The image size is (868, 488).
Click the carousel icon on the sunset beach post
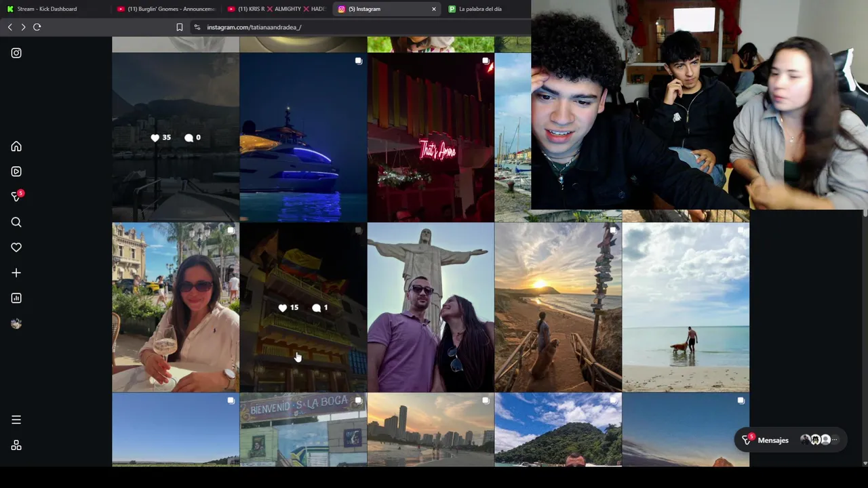pos(613,230)
